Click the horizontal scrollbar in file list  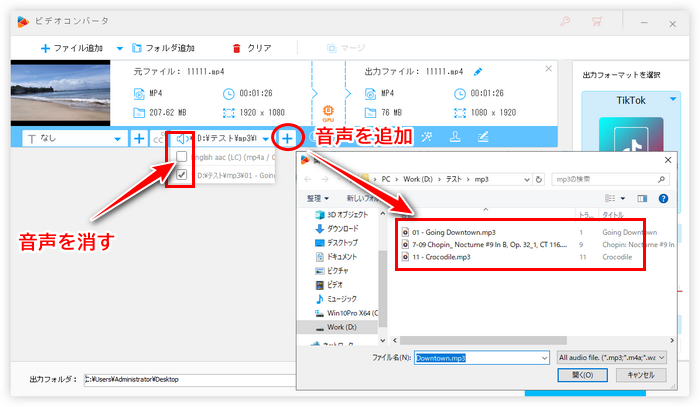(483, 341)
